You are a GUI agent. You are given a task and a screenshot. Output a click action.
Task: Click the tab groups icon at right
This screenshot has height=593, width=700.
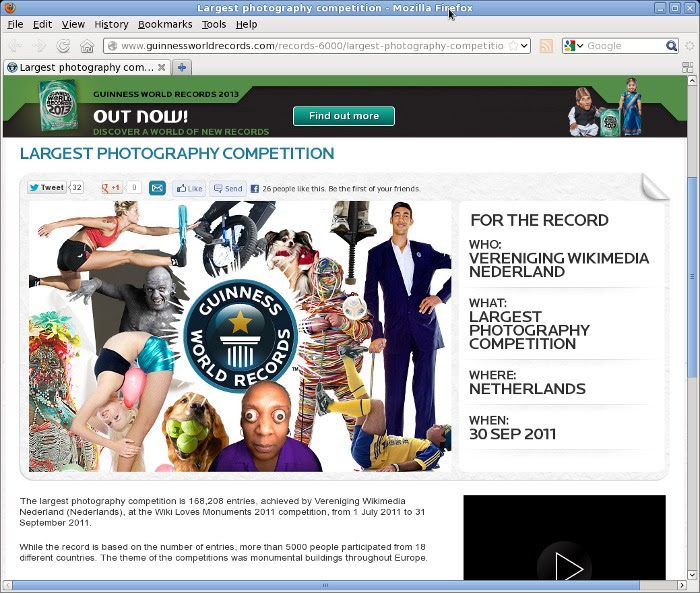tap(688, 67)
